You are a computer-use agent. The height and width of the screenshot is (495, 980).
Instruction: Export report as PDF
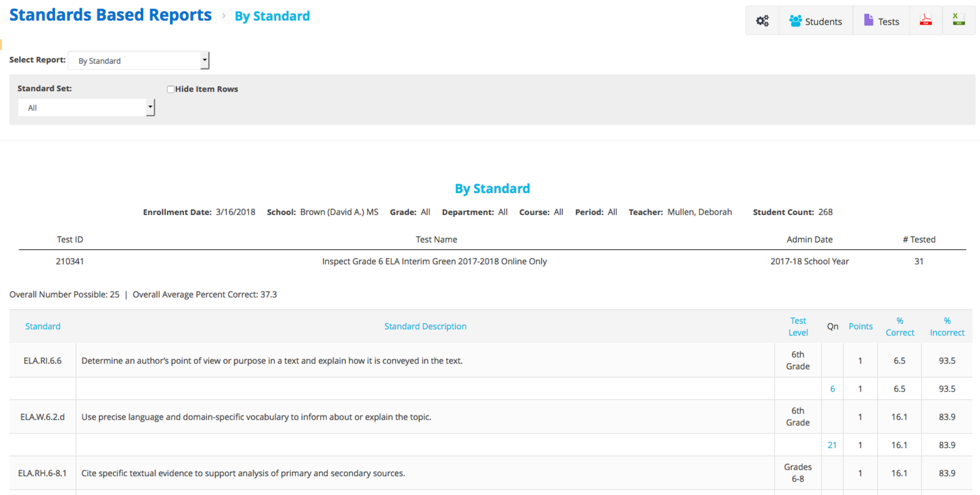[925, 20]
